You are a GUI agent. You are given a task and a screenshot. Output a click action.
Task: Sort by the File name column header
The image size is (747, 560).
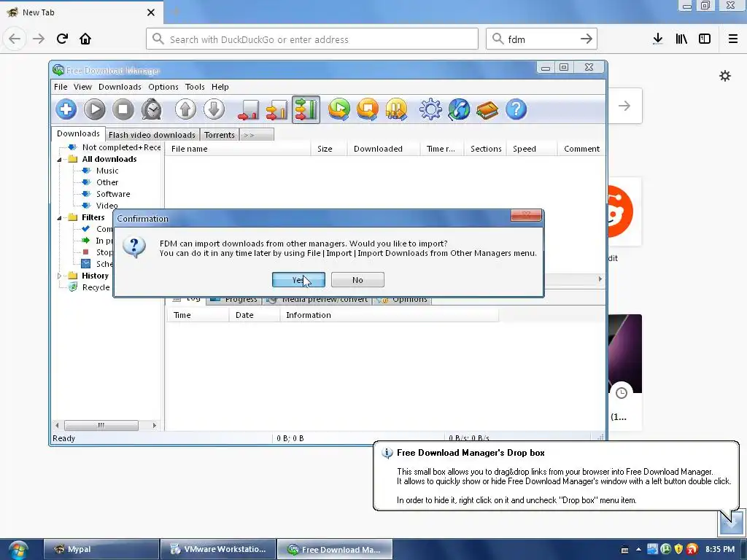(238, 149)
